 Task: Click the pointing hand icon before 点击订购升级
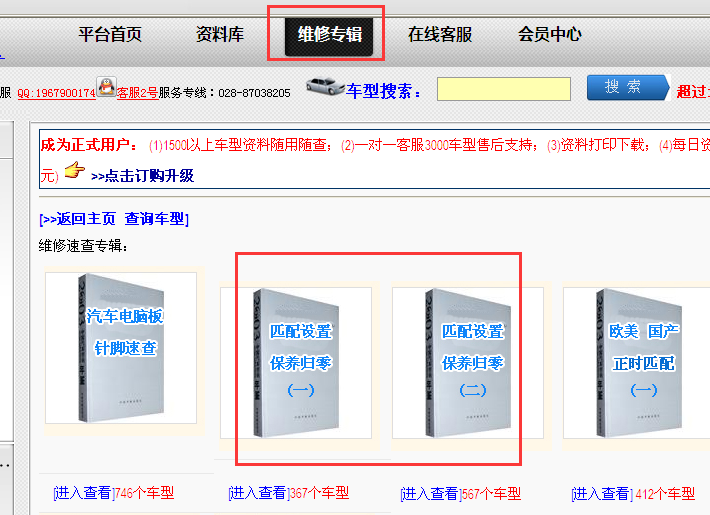tap(74, 170)
